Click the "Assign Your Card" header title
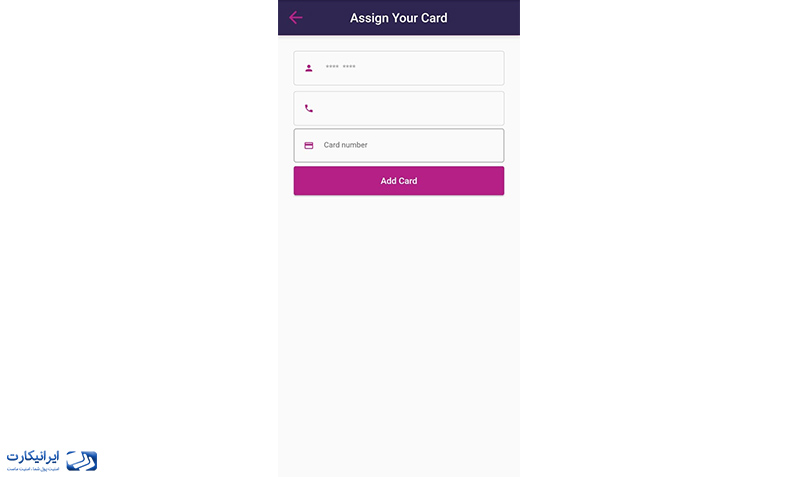 tap(398, 18)
